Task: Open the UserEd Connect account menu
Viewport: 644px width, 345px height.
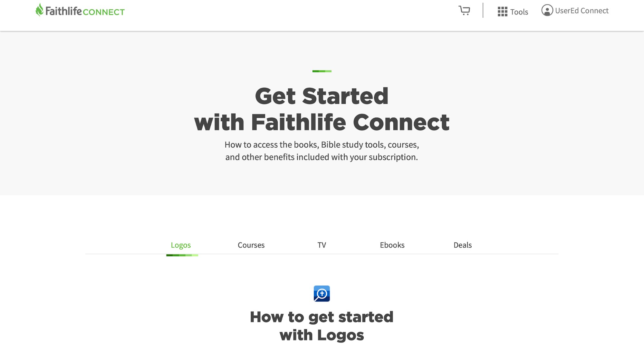Action: pyautogui.click(x=582, y=11)
